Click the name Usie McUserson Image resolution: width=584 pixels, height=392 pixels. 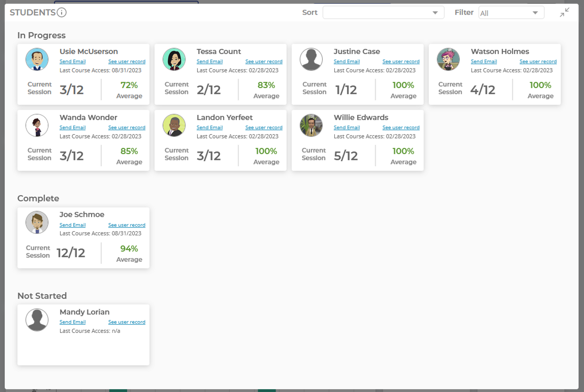point(89,52)
